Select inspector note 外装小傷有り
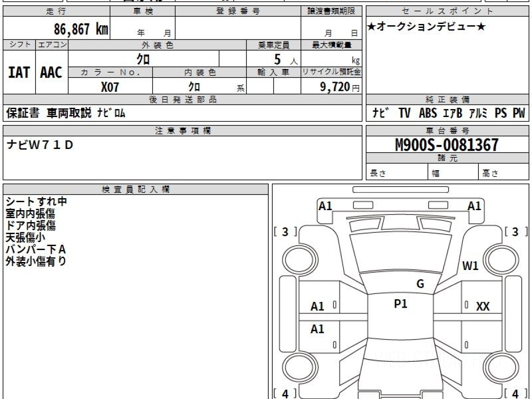This screenshot has width=532, height=399. click(36, 262)
